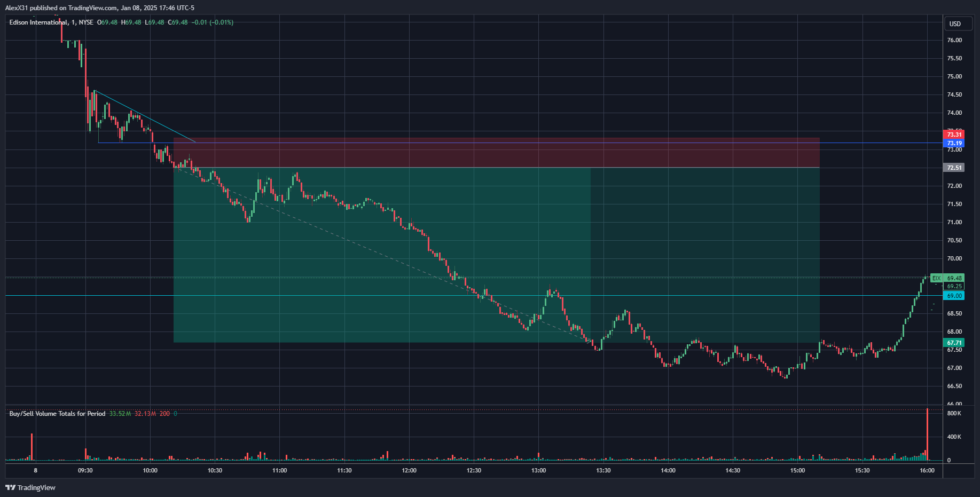Click the 15:00 time axis label
Viewport: 980px width, 497px height.
click(x=797, y=470)
